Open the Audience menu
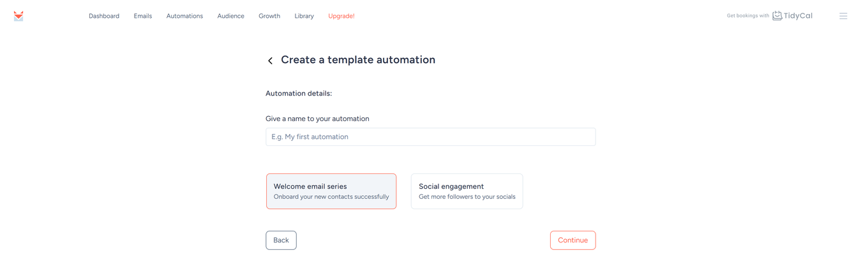Viewport: 868px width, 271px height. 230,16
